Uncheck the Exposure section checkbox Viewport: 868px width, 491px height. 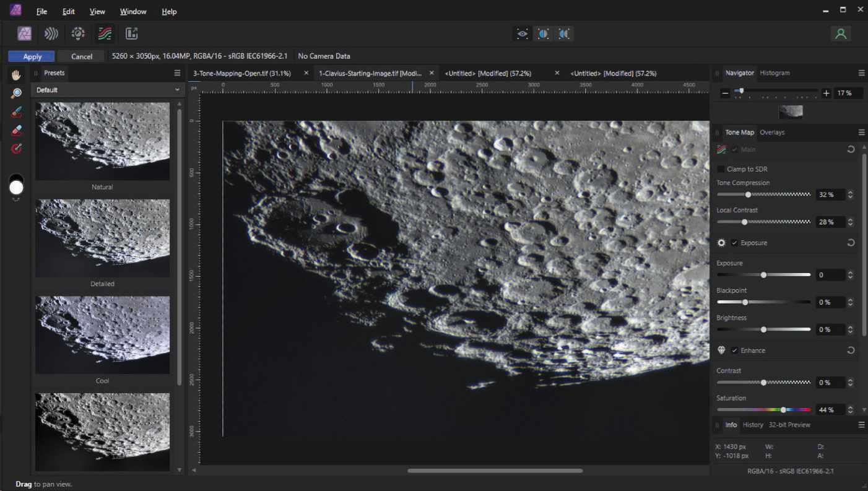734,243
